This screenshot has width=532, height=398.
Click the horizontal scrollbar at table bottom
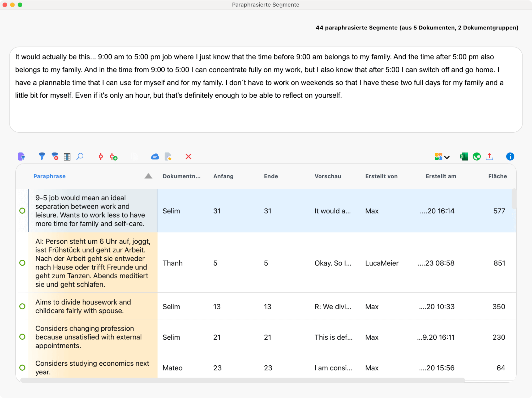coord(239,380)
